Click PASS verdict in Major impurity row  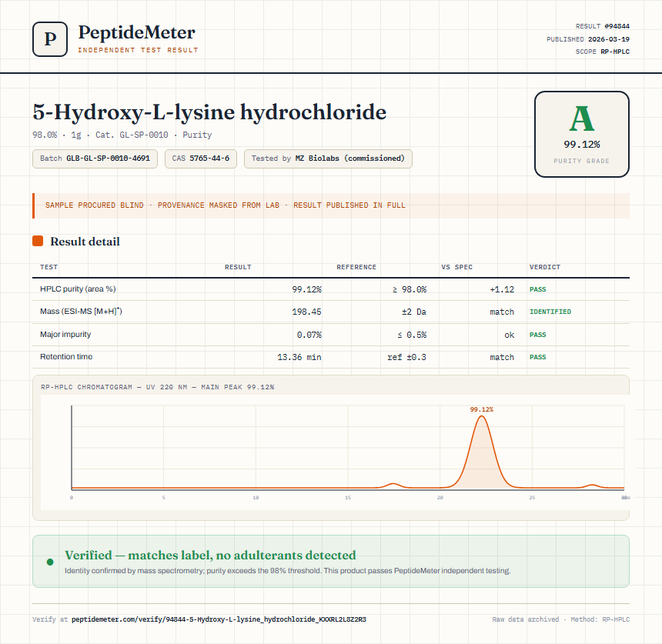(537, 335)
